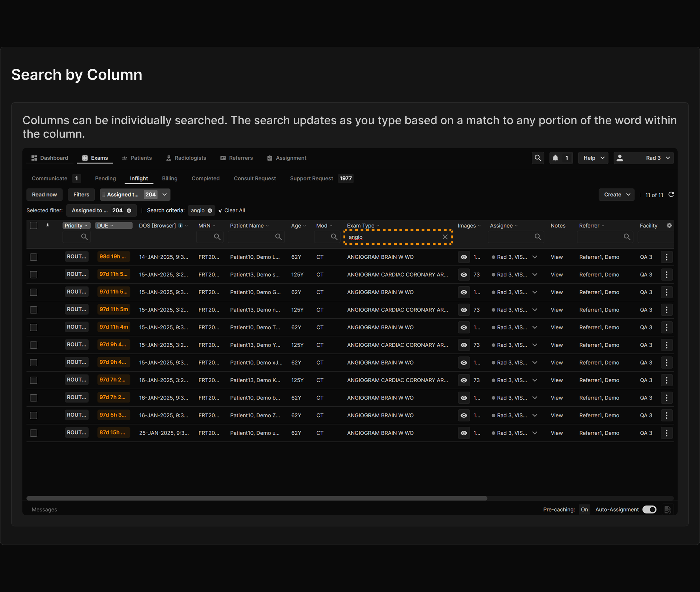The height and width of the screenshot is (592, 700).
Task: Open View notes for the 98d 19h exam
Action: tap(557, 257)
